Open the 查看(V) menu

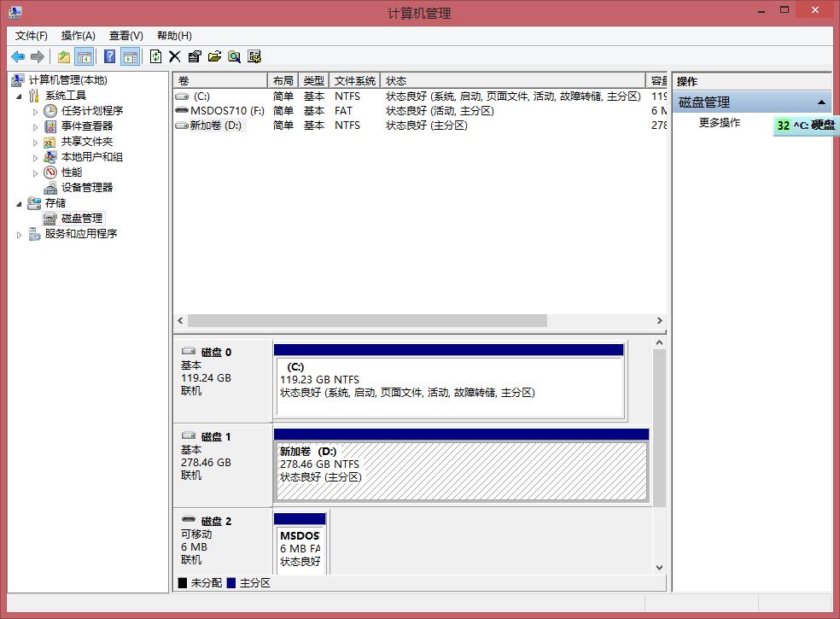pyautogui.click(x=125, y=35)
